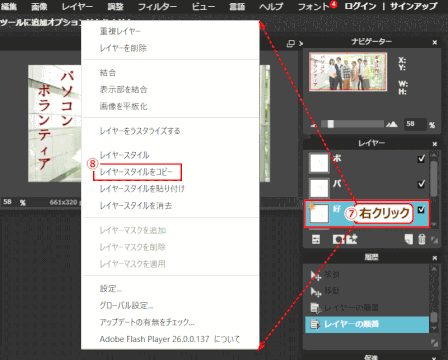
Task: Open the 調整 menu
Action: 115,6
